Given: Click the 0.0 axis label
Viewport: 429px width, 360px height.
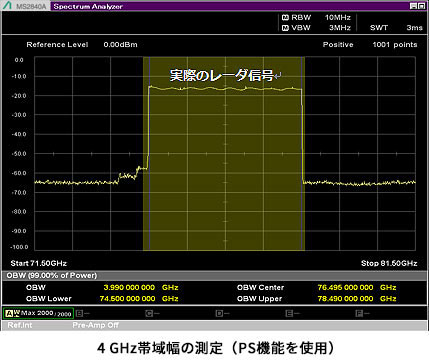Looking at the screenshot, I should tap(19, 60).
